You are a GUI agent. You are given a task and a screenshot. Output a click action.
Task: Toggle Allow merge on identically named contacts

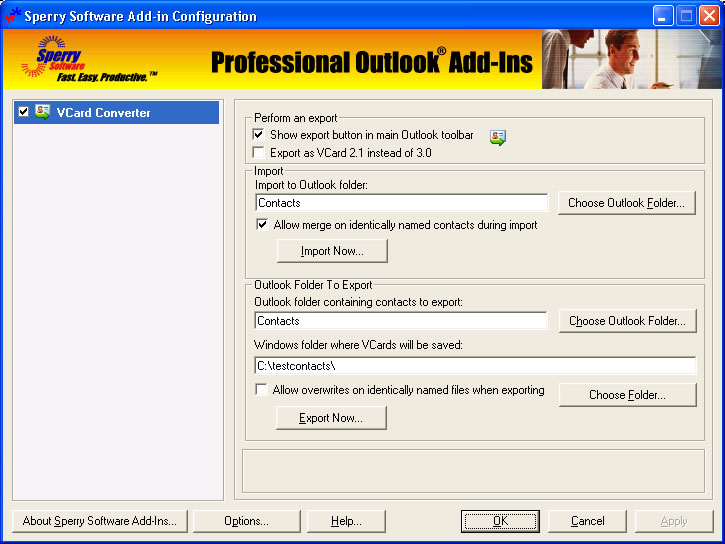click(262, 225)
